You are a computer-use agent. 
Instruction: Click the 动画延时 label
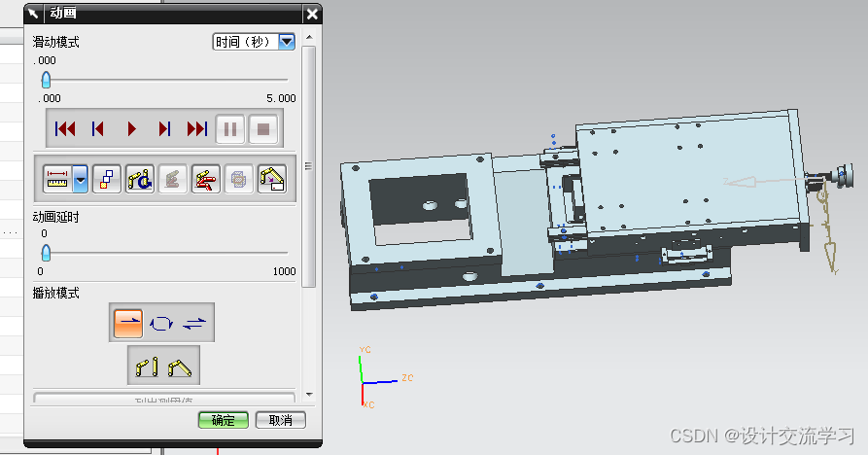(56, 217)
